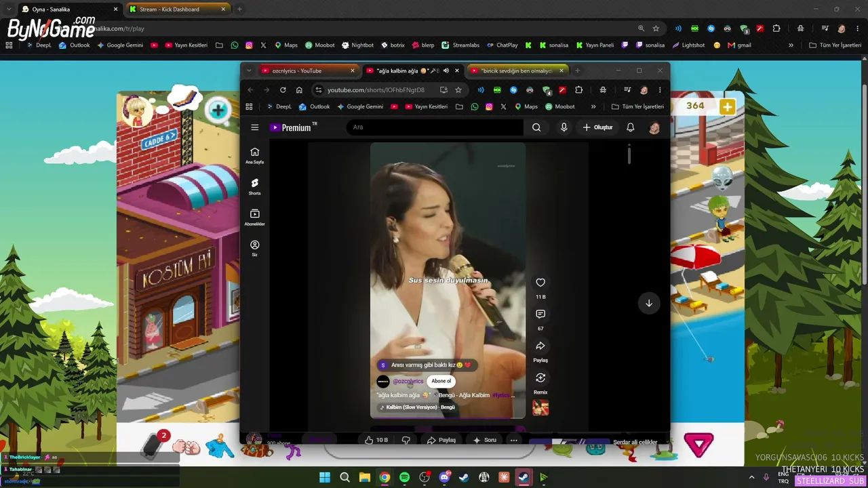Viewport: 868px width, 488px height.
Task: Show hidden system tray icons
Action: (x=751, y=477)
